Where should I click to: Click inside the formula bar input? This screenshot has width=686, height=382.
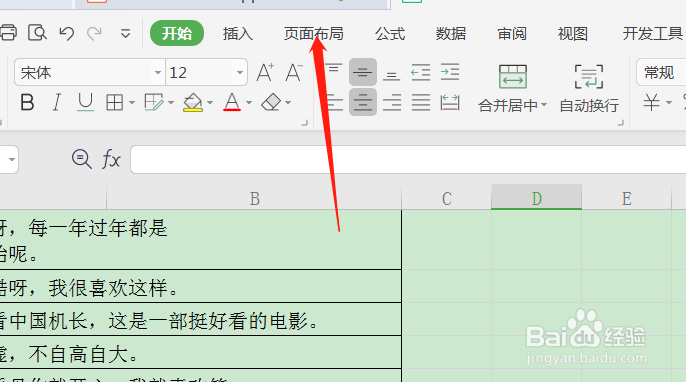408,159
